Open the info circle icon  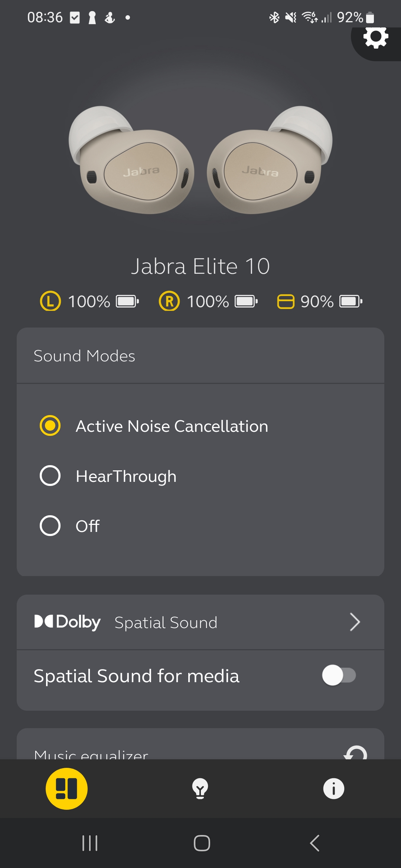[x=333, y=789]
